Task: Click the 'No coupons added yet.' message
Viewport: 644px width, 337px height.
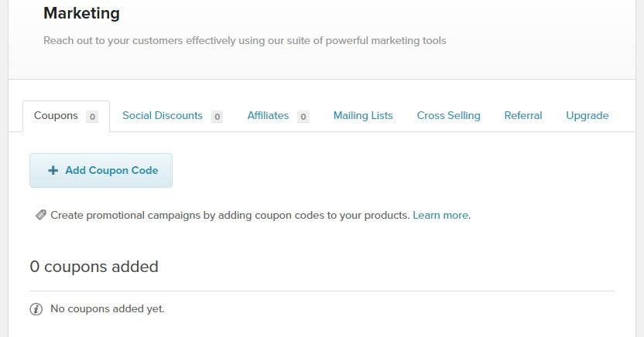Action: [x=108, y=309]
